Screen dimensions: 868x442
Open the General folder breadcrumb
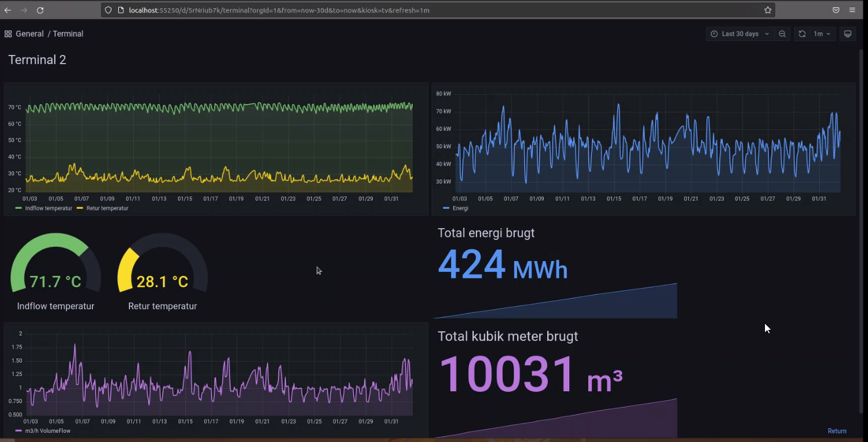point(30,34)
